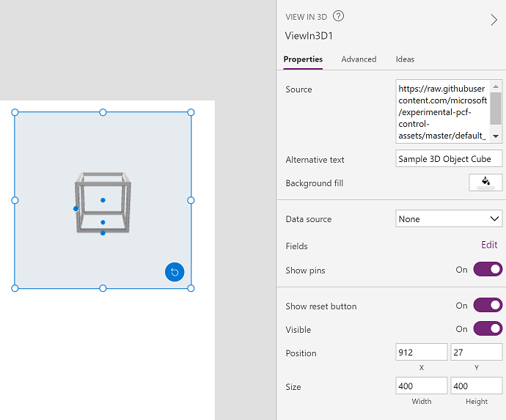Click the Source scrollbar thumb
The width and height of the screenshot is (506, 420).
pos(496,108)
